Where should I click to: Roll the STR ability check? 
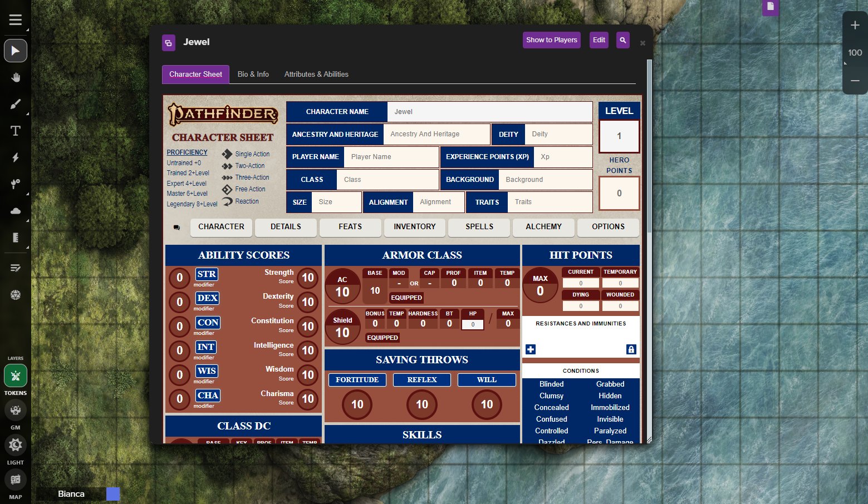pos(207,274)
